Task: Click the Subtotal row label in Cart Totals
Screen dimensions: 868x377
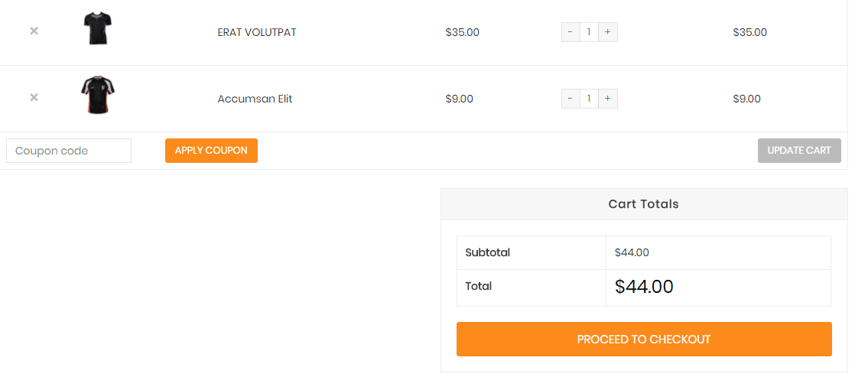Action: pos(488,253)
